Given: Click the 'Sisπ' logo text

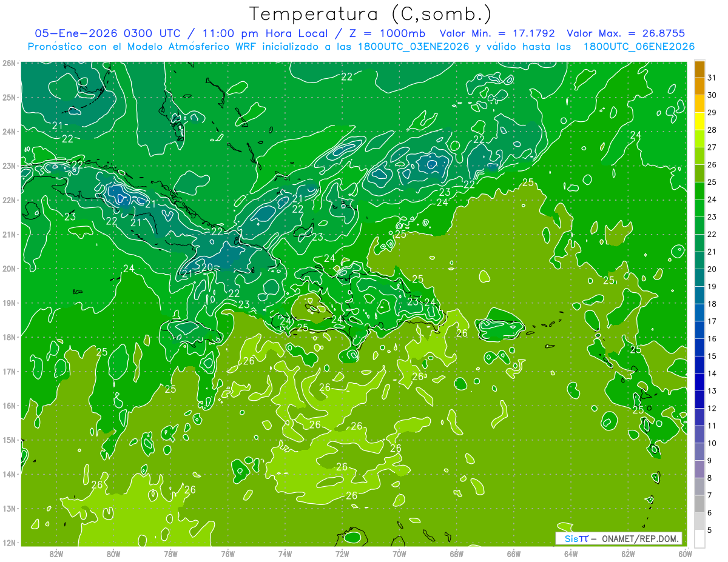Looking at the screenshot, I should click(576, 538).
